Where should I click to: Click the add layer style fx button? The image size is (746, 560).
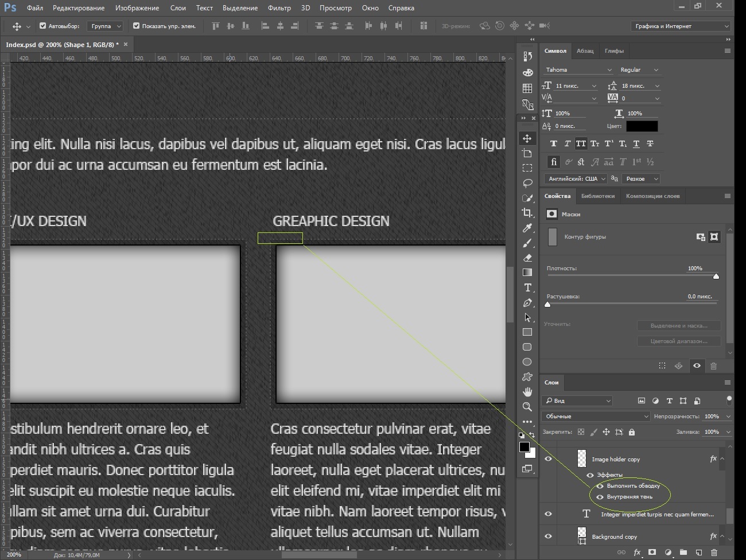click(637, 553)
